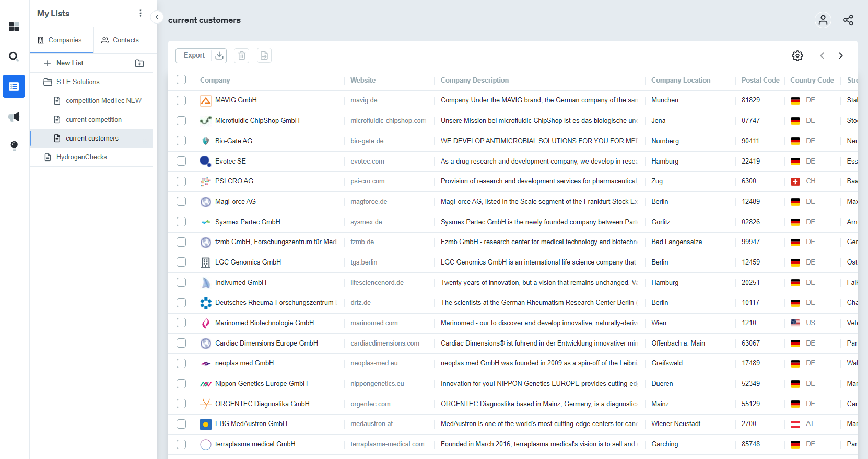
Task: Open the magforce.de website link
Action: coord(369,202)
